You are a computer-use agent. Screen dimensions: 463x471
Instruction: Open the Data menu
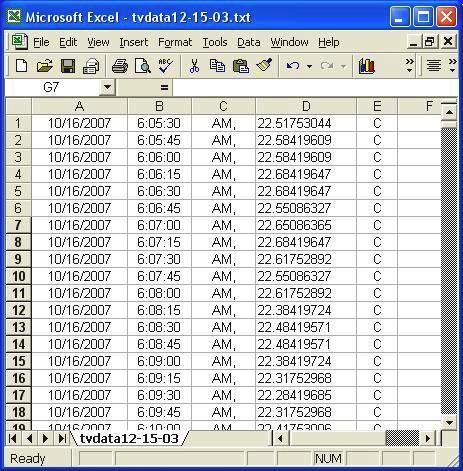pos(249,42)
